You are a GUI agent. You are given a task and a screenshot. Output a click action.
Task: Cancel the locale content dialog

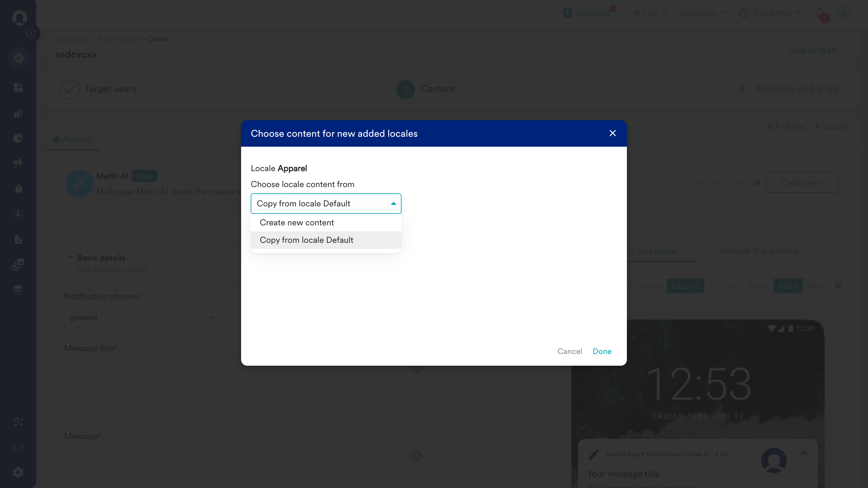click(569, 351)
